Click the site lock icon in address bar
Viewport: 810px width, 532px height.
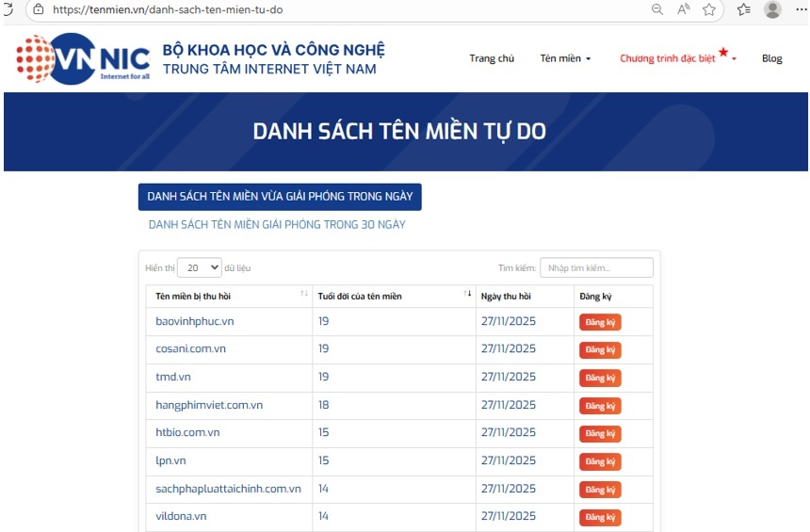(38, 9)
